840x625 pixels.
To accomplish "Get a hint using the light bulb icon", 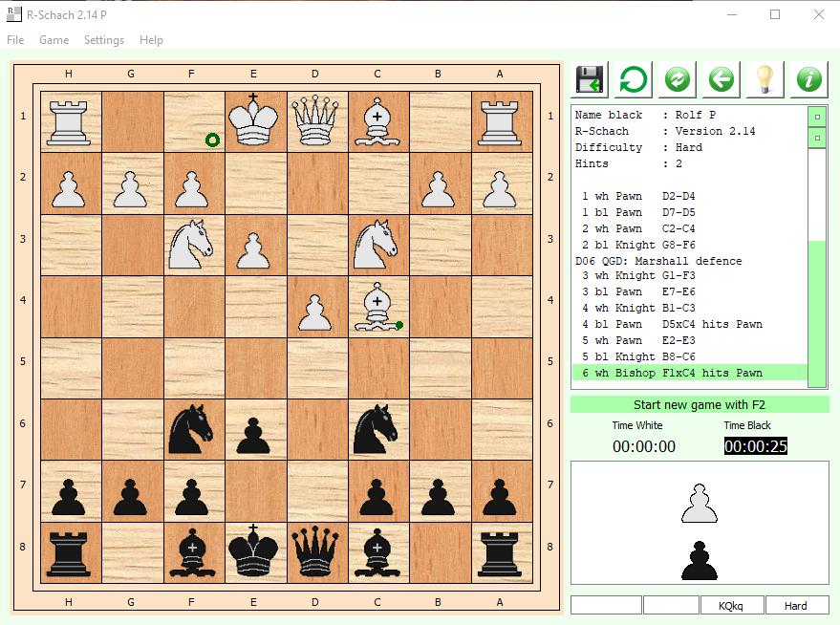I will coord(765,79).
